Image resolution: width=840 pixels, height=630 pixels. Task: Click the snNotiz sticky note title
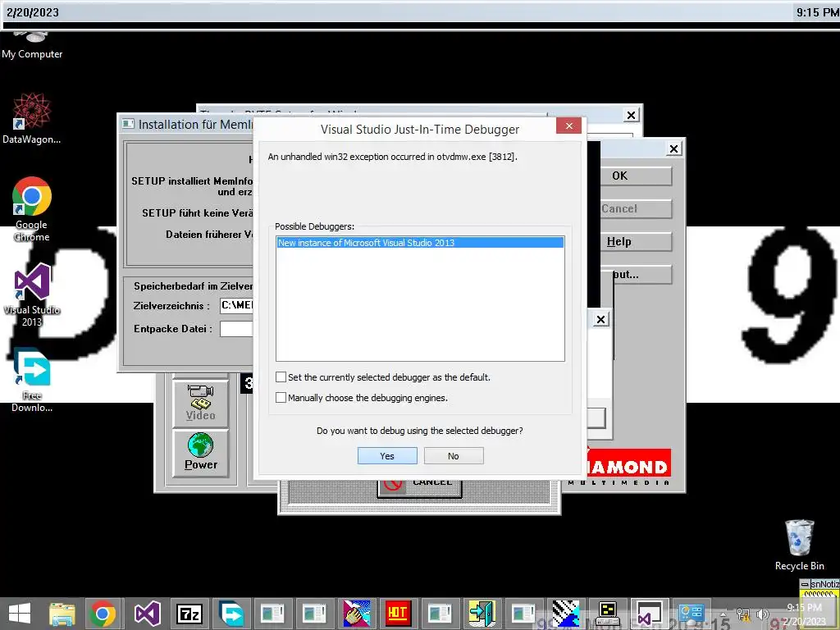[824, 584]
